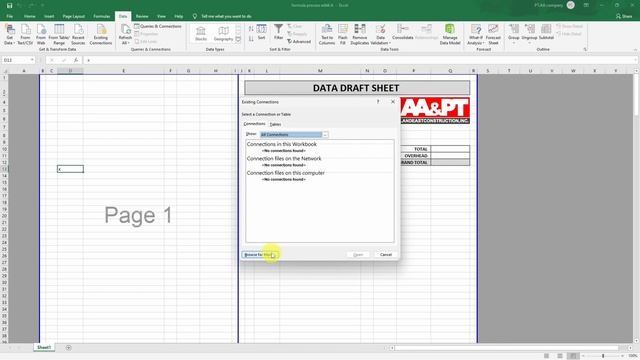Screen dimensions: 640x360
Task: Click Browse for More button
Action: click(259, 255)
